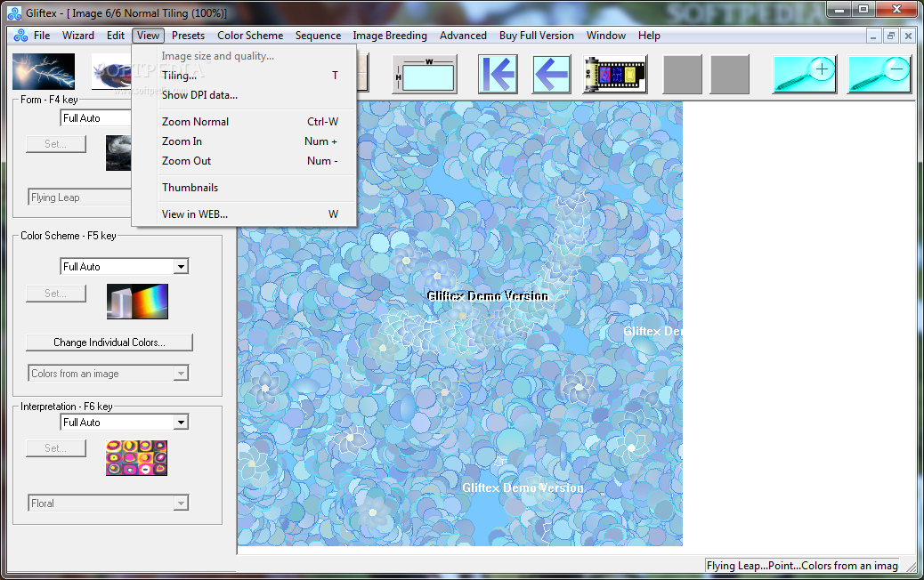
Task: Close the open View menu
Action: (x=148, y=36)
